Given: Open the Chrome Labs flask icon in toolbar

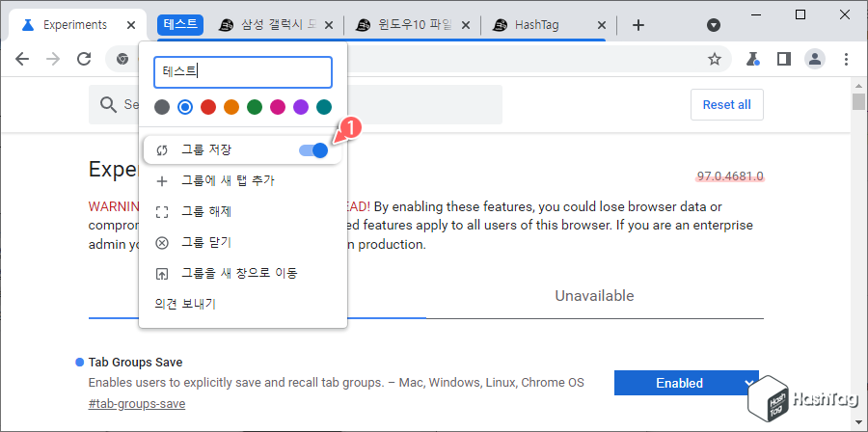Looking at the screenshot, I should click(753, 59).
